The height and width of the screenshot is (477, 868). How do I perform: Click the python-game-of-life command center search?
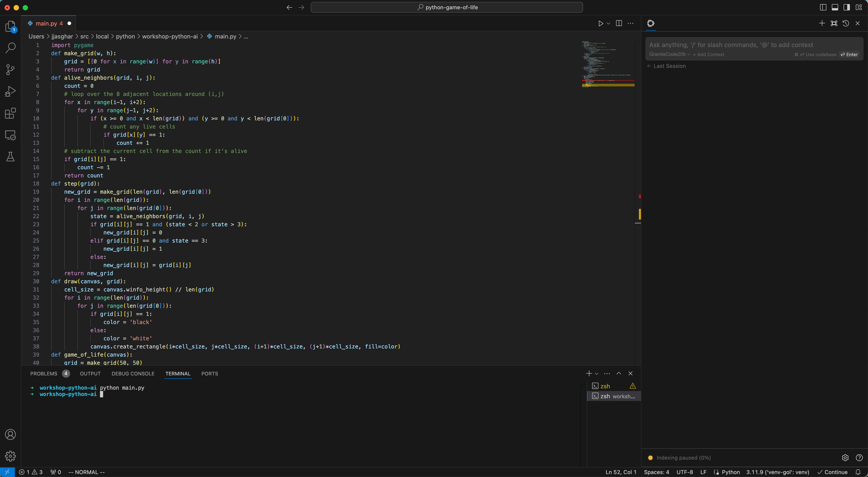pos(446,7)
